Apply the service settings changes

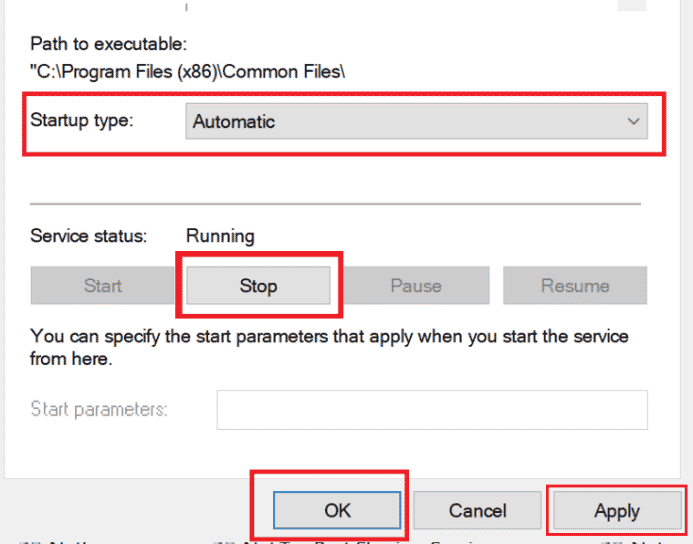pyautogui.click(x=616, y=511)
